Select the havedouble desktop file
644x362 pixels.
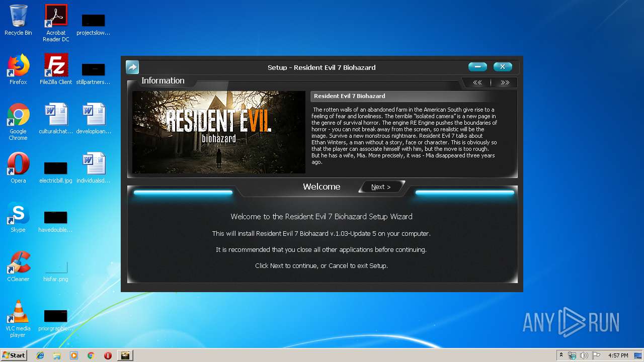point(56,221)
